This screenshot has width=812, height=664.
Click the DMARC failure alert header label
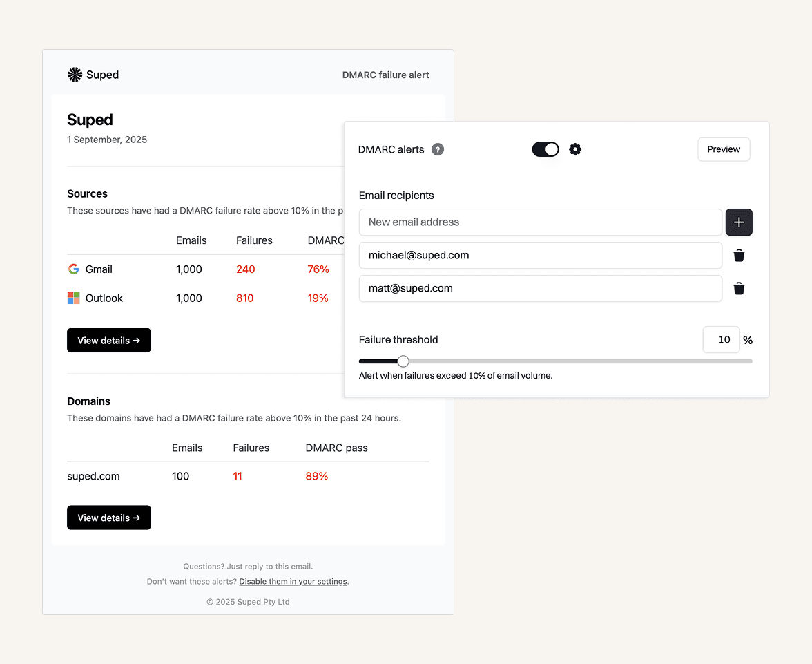click(x=385, y=75)
